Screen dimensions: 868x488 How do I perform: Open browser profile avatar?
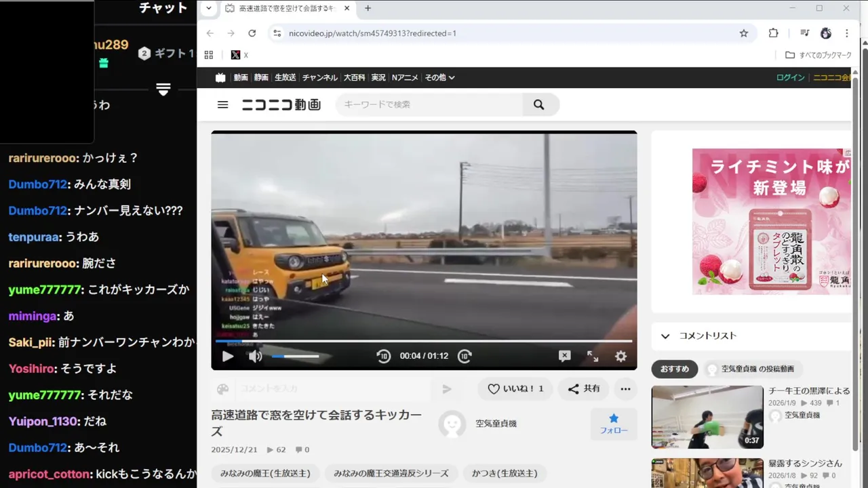tap(825, 33)
